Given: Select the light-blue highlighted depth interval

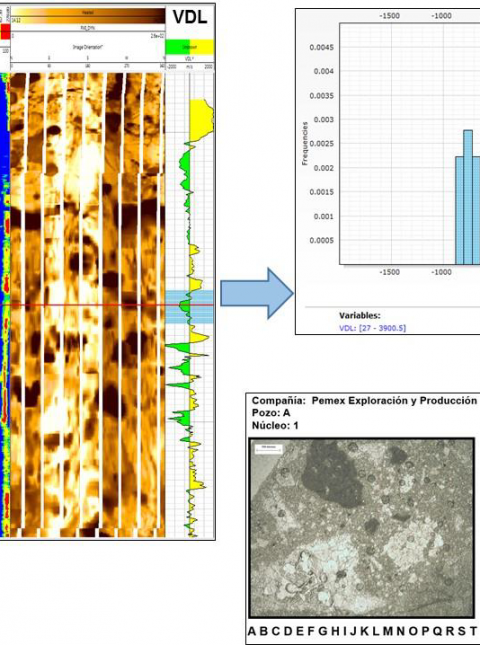Looking at the screenshot, I should [190, 306].
